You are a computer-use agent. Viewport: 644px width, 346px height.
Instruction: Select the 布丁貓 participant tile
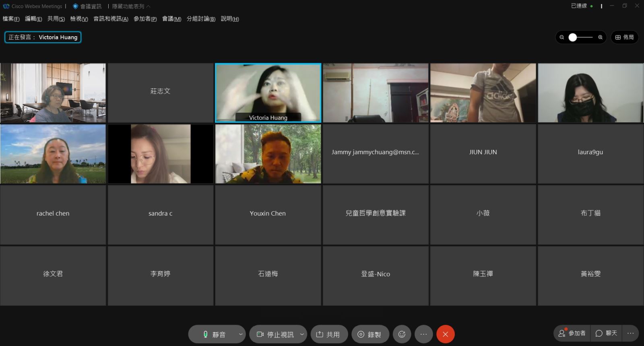pos(590,214)
